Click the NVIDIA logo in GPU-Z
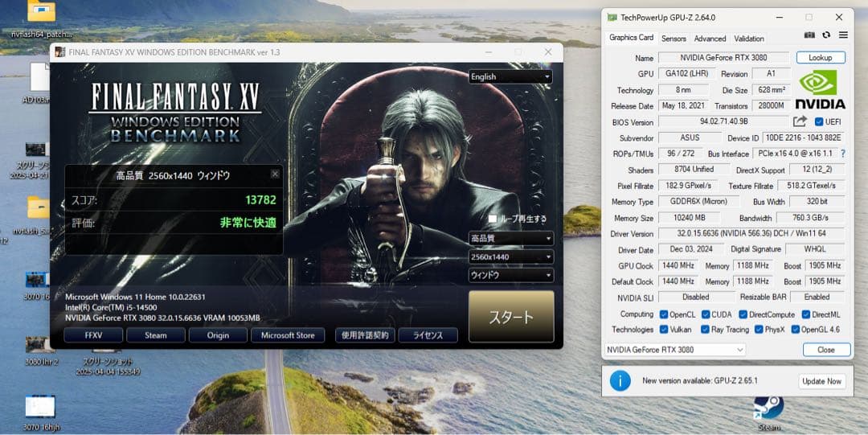868x435 pixels. coord(820,89)
